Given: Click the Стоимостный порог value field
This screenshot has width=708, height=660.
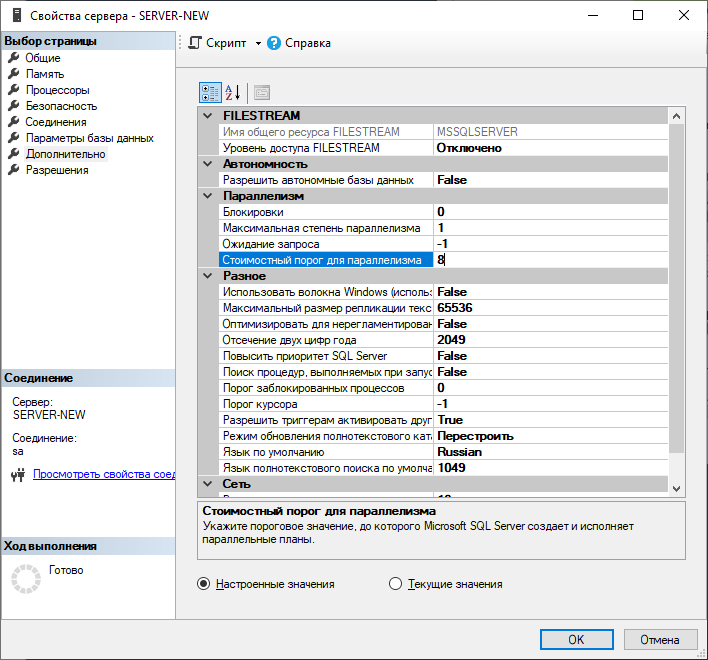Looking at the screenshot, I should [550, 260].
